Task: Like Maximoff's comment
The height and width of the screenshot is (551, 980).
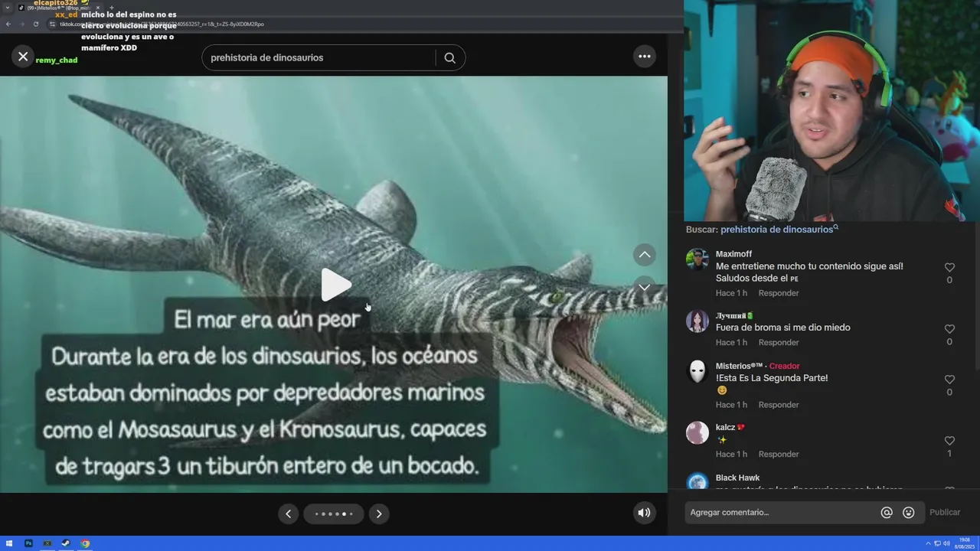Action: pos(949,267)
